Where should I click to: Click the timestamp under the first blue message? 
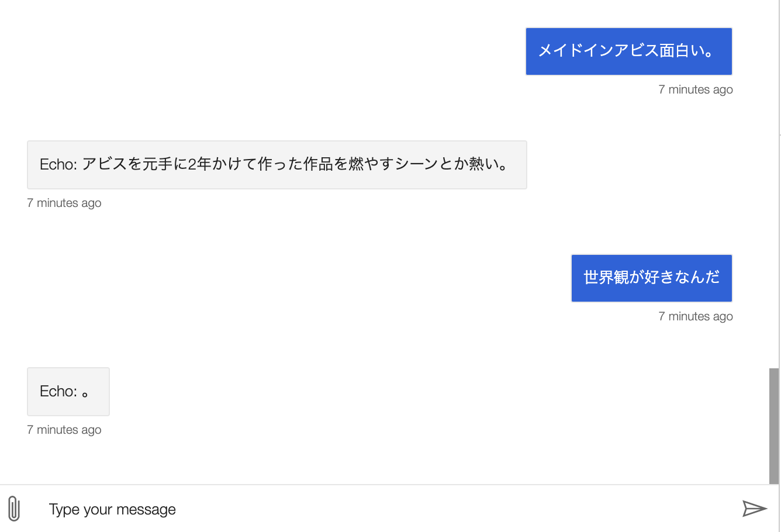pos(695,89)
